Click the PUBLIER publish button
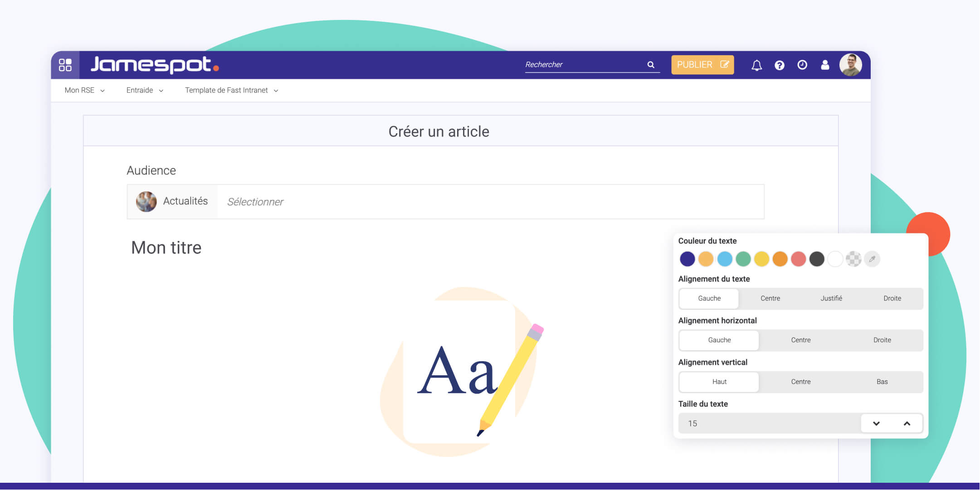Screen dimensions: 980x490 coord(702,65)
